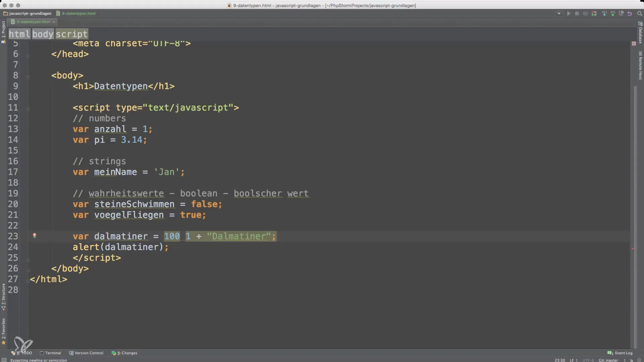644x362 pixels.
Task: Toggle tool window buttons square icon bottom-left
Action: pos(4,360)
